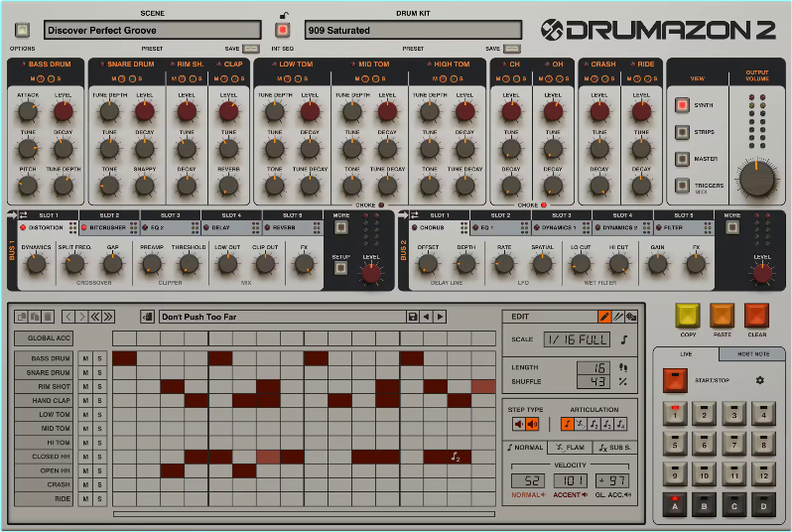The image size is (792, 532).
Task: Click the Bass Drum Level knob
Action: [x=64, y=111]
